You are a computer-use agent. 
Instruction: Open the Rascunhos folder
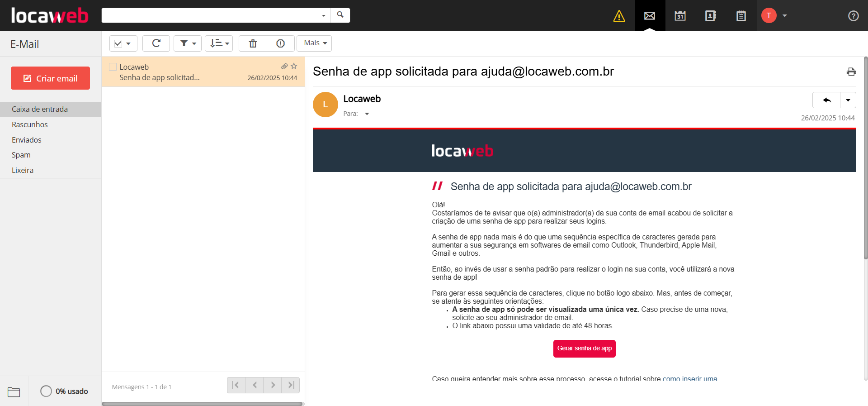(51, 124)
